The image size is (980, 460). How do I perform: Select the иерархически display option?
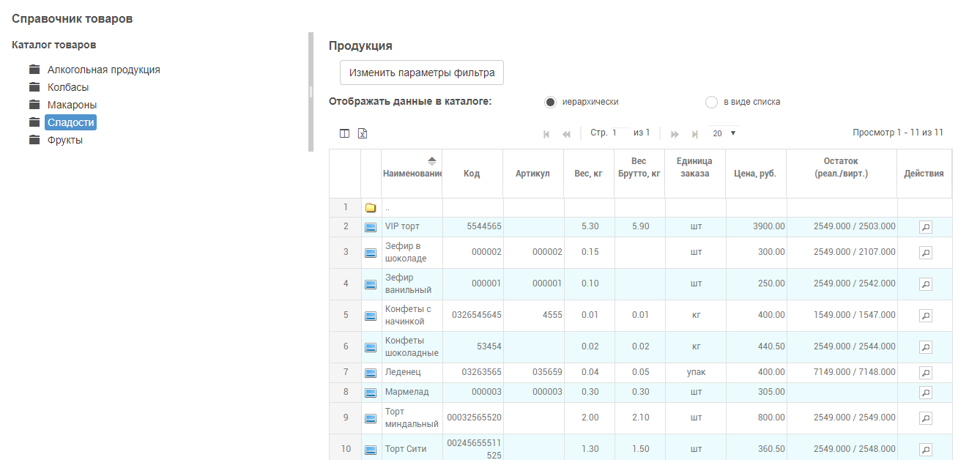(x=551, y=103)
